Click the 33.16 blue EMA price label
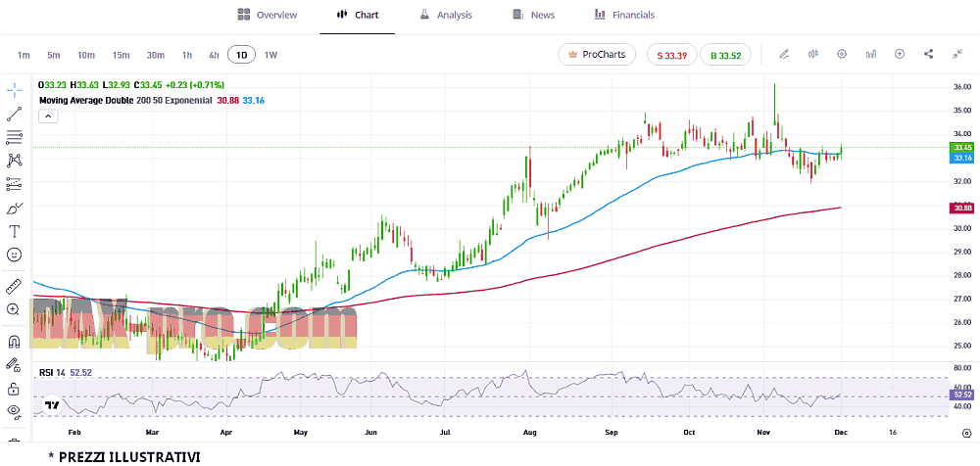The height and width of the screenshot is (466, 980). 960,158
